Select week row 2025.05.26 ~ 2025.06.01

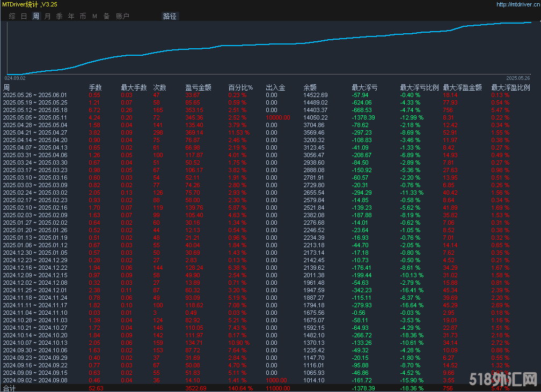[270, 95]
